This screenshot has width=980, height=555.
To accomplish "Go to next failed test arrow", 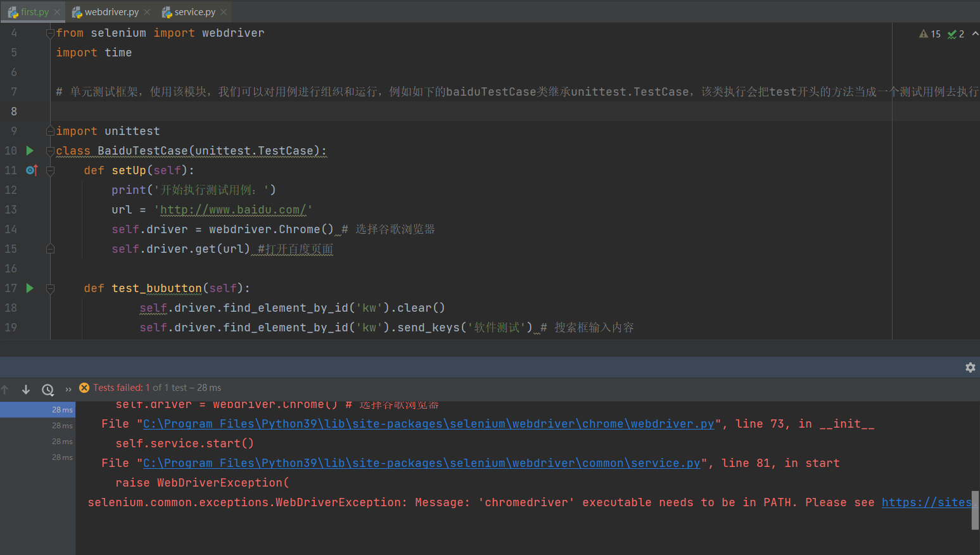I will click(x=26, y=389).
